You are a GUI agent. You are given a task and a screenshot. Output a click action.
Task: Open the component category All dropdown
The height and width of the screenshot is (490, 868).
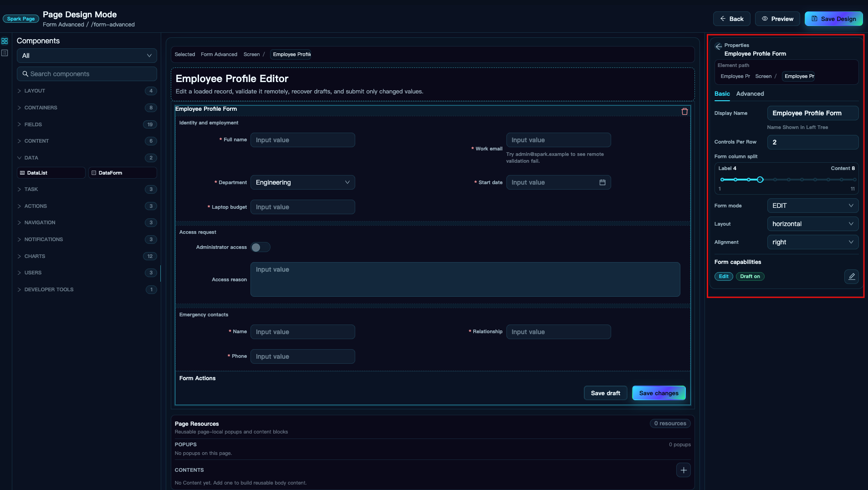[87, 56]
